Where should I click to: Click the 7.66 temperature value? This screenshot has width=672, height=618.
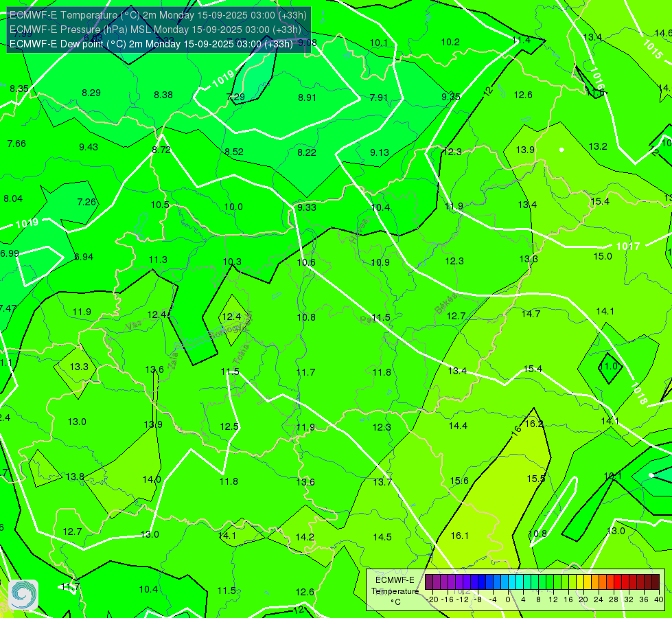16,144
